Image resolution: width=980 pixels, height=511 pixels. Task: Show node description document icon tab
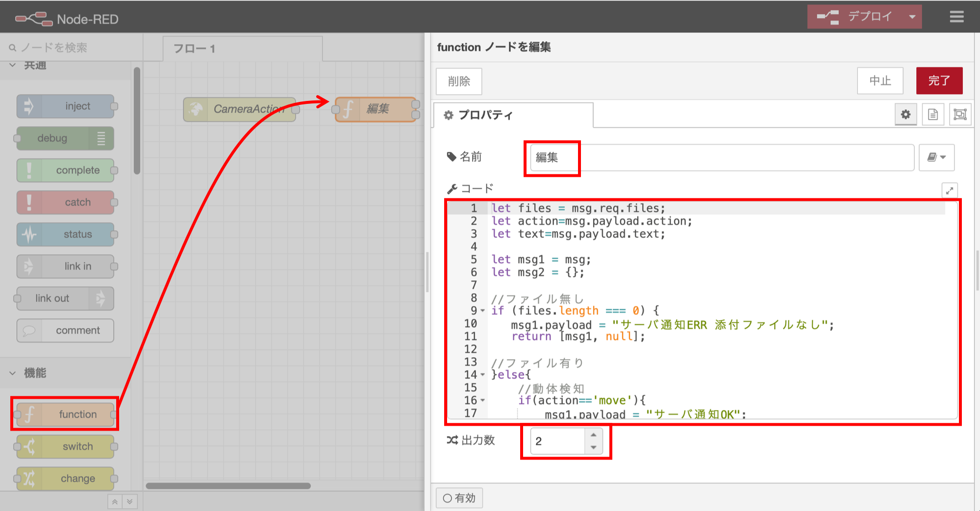point(933,115)
